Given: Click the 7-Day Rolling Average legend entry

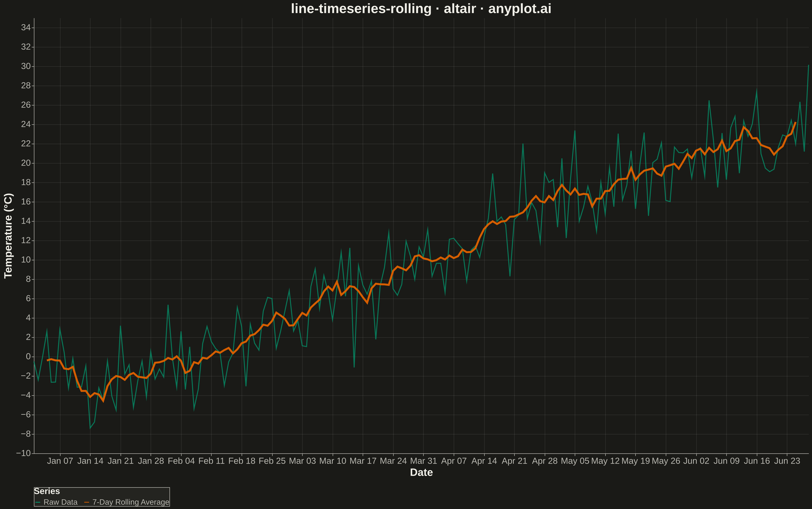Looking at the screenshot, I should coord(127,502).
